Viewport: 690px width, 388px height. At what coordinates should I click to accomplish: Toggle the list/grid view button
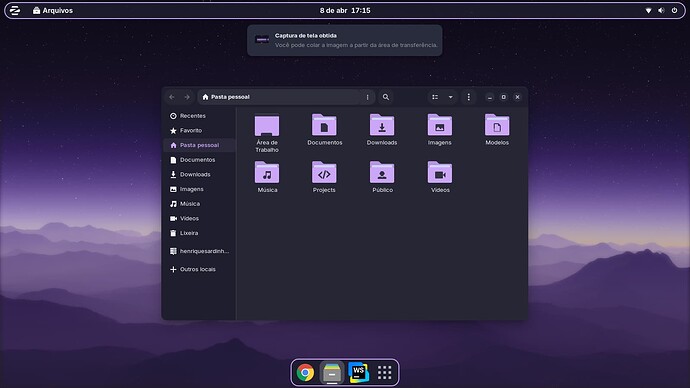[x=435, y=97]
